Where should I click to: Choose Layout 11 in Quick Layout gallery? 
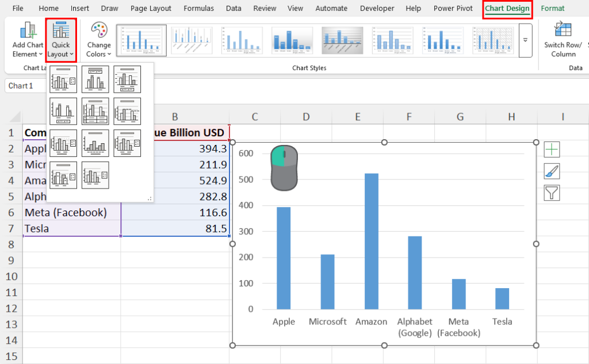(95, 175)
